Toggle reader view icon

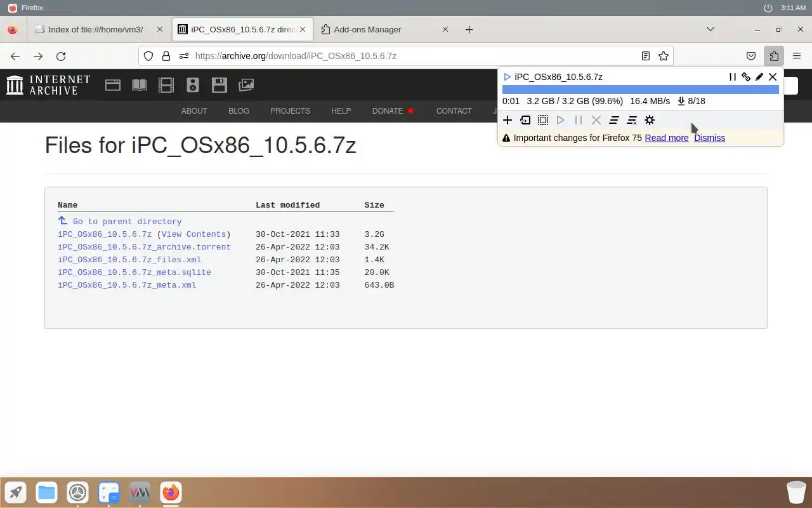646,56
